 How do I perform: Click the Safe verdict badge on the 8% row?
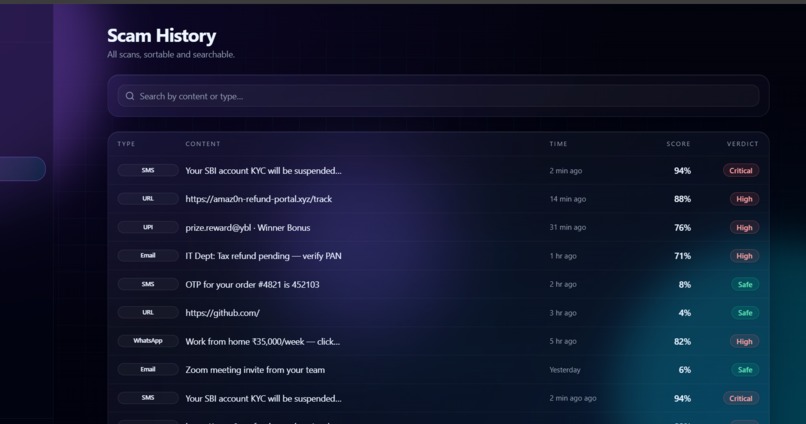[745, 284]
